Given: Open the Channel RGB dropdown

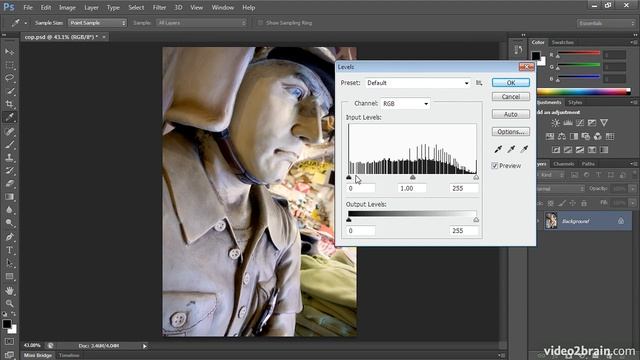Looking at the screenshot, I should tap(405, 104).
